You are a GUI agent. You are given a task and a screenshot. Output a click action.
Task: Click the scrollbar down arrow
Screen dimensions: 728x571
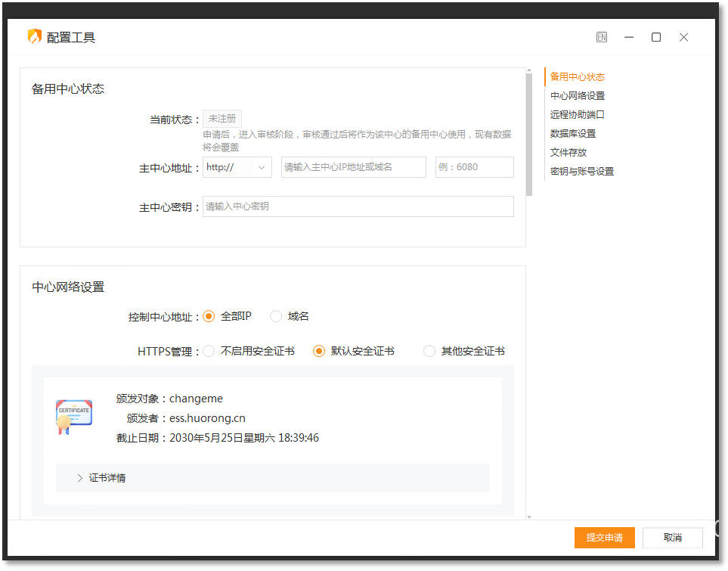coord(529,517)
